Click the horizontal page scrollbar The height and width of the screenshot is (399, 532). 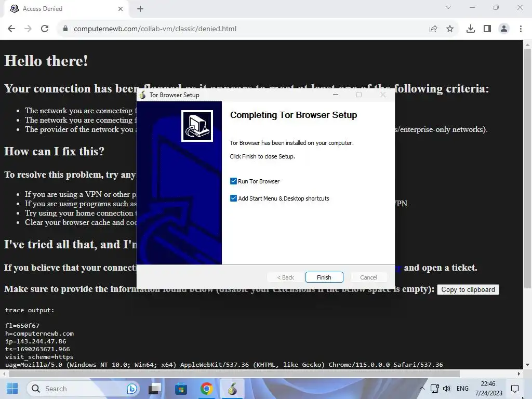click(x=234, y=374)
